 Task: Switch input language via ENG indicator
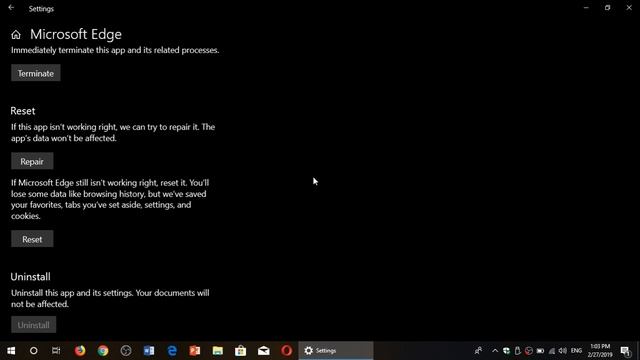tap(576, 351)
